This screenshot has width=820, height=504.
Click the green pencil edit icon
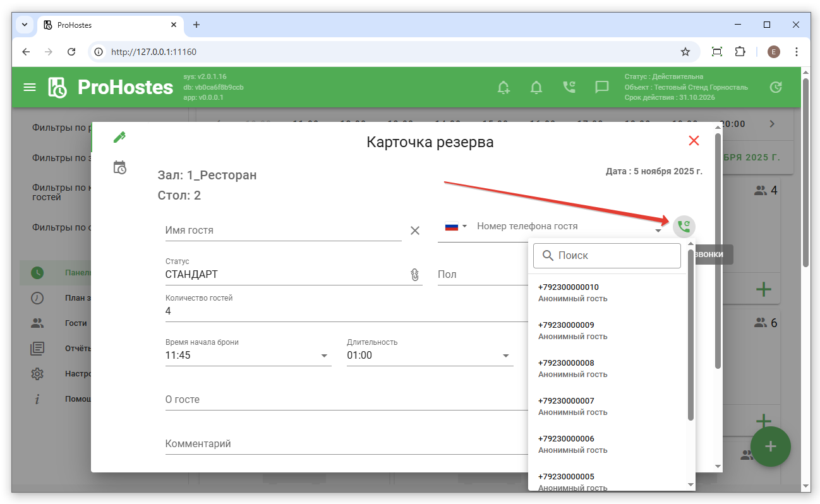pos(119,137)
